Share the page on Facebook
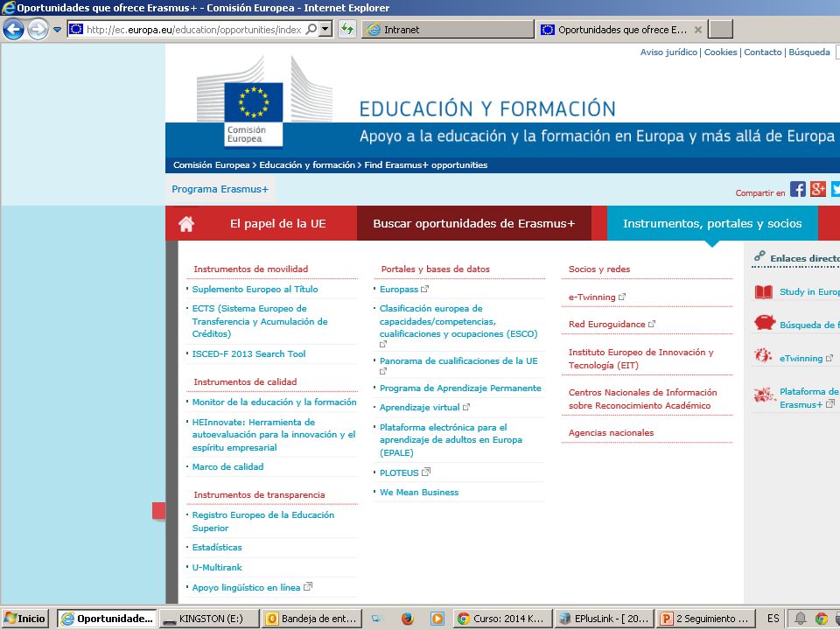Image resolution: width=840 pixels, height=630 pixels. [x=798, y=189]
